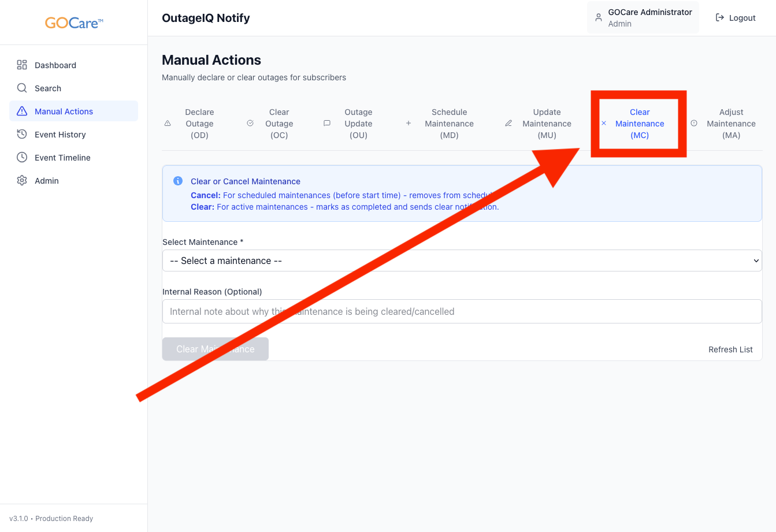The width and height of the screenshot is (776, 532).
Task: Click the blue info icon in banner
Action: [178, 181]
